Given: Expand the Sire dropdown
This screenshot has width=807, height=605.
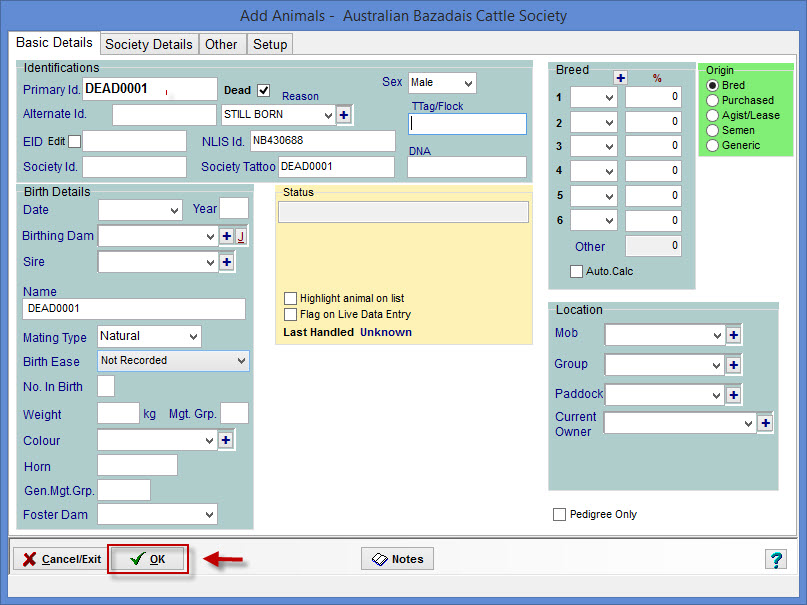Looking at the screenshot, I should point(210,262).
